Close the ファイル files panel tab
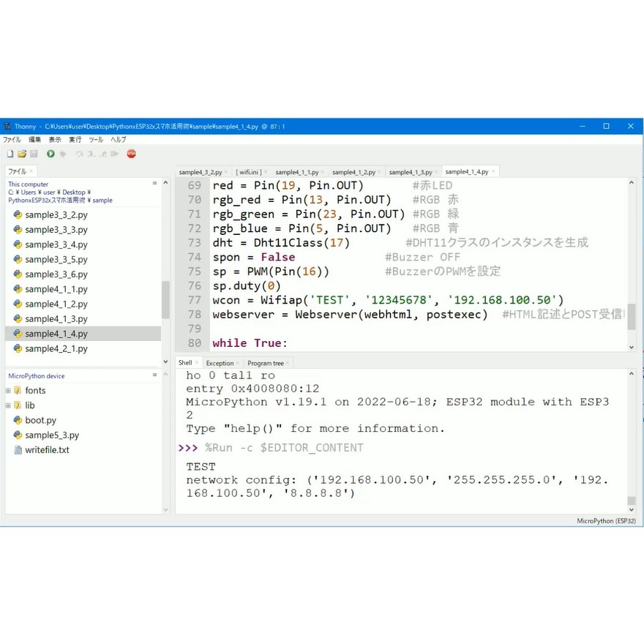The height and width of the screenshot is (644, 644). click(31, 171)
